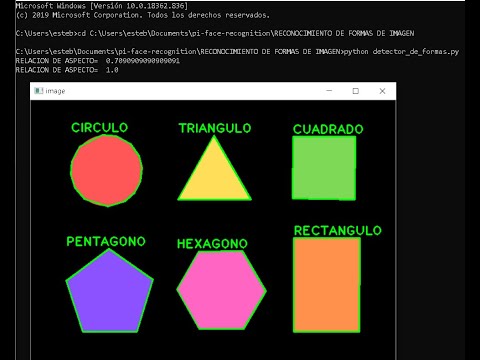Click the image window app icon
Image resolution: width=480 pixels, height=360 pixels.
[x=39, y=91]
